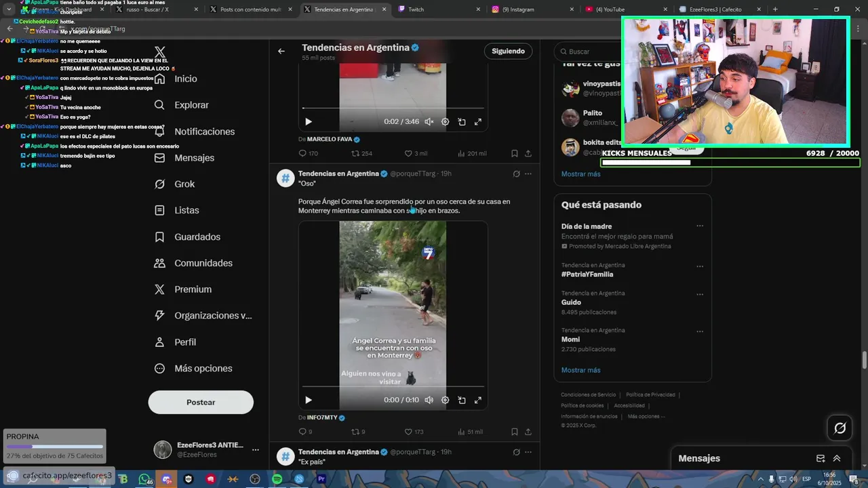Bookmark the Marcelo Fava post
The height and width of the screenshot is (488, 868).
515,154
